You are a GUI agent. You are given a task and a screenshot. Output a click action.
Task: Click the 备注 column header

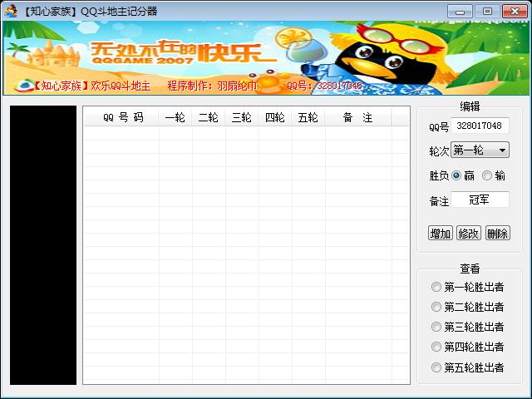pyautogui.click(x=358, y=117)
